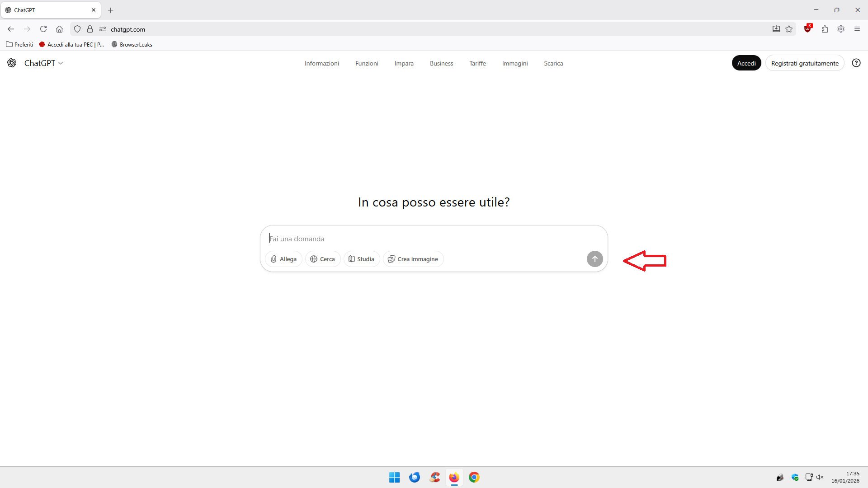This screenshot has width=868, height=488.
Task: Open Chrome from the taskbar
Action: [474, 477]
